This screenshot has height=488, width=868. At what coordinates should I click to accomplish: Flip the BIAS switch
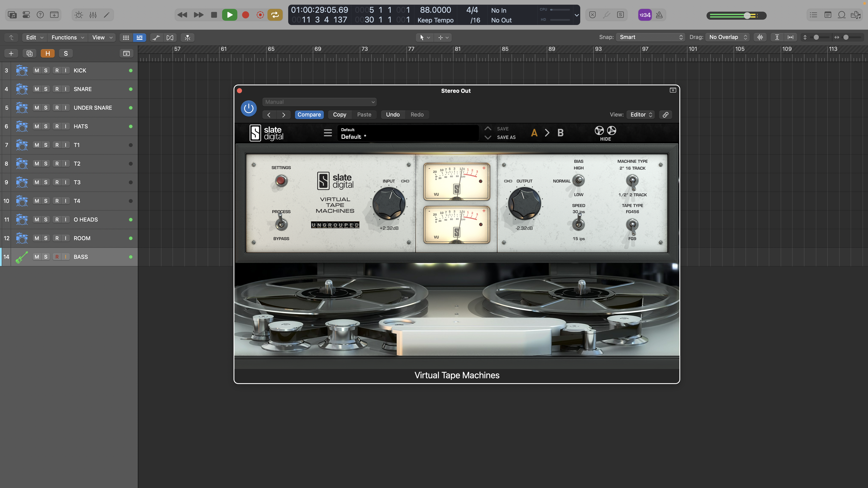tap(579, 181)
